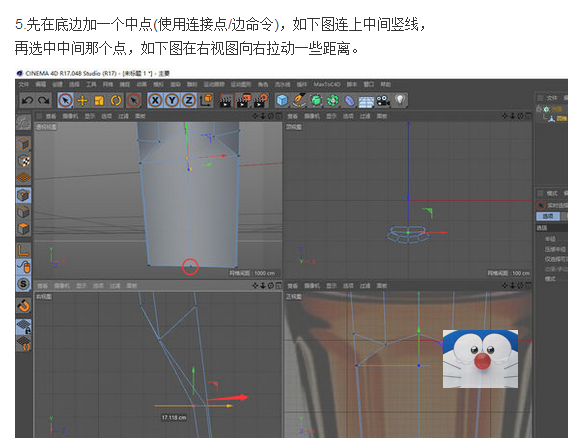
Task: Open the 文件 menu in main menu bar
Action: [24, 84]
